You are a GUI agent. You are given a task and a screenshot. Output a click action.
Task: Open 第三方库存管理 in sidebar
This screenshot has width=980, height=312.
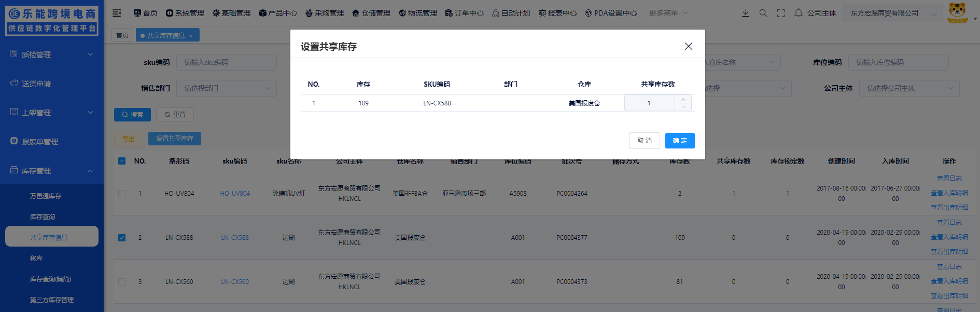[x=52, y=300]
